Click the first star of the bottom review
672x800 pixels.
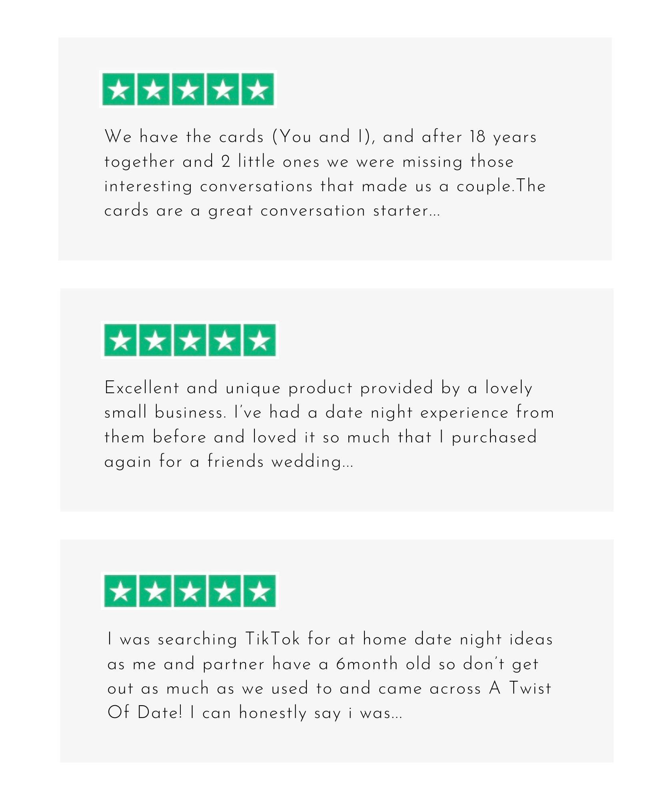(120, 591)
